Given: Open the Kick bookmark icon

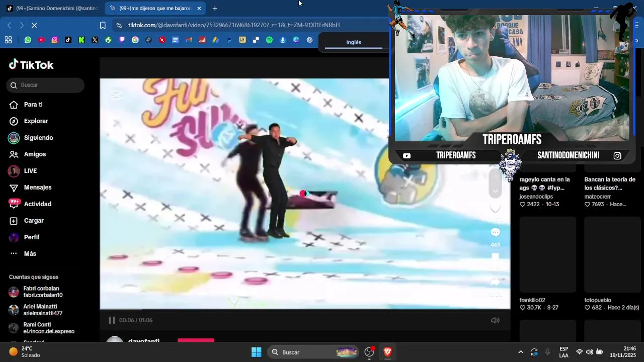Looking at the screenshot, I should [82, 40].
